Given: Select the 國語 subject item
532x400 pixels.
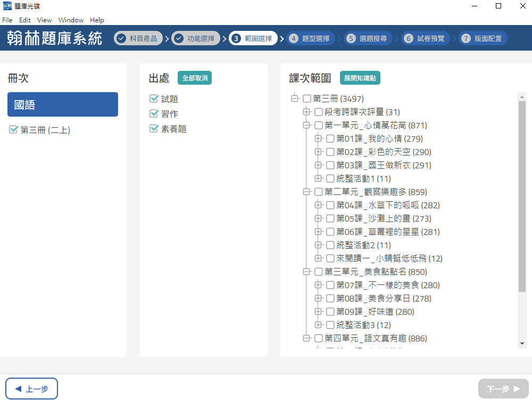Looking at the screenshot, I should coord(63,104).
